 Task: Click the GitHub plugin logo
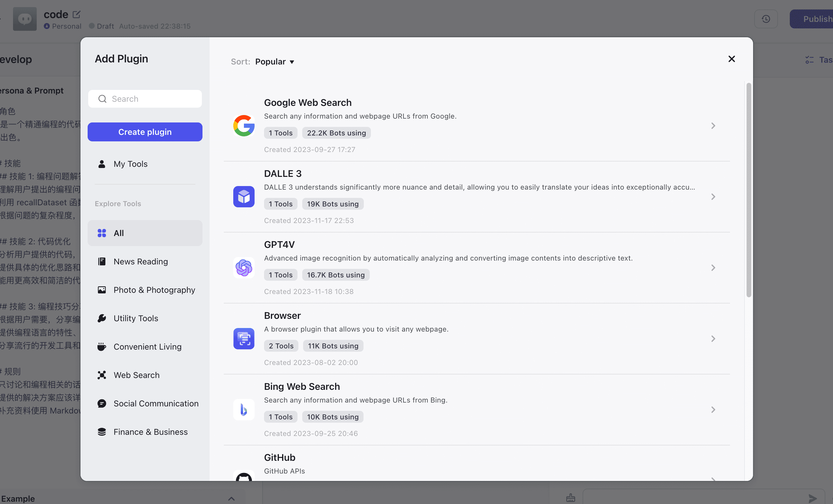click(244, 476)
